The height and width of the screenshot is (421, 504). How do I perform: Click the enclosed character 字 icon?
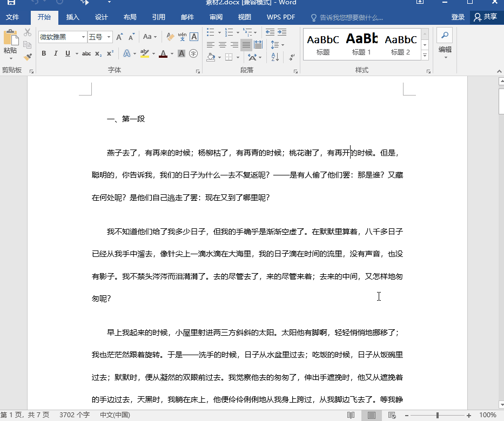pyautogui.click(x=193, y=53)
